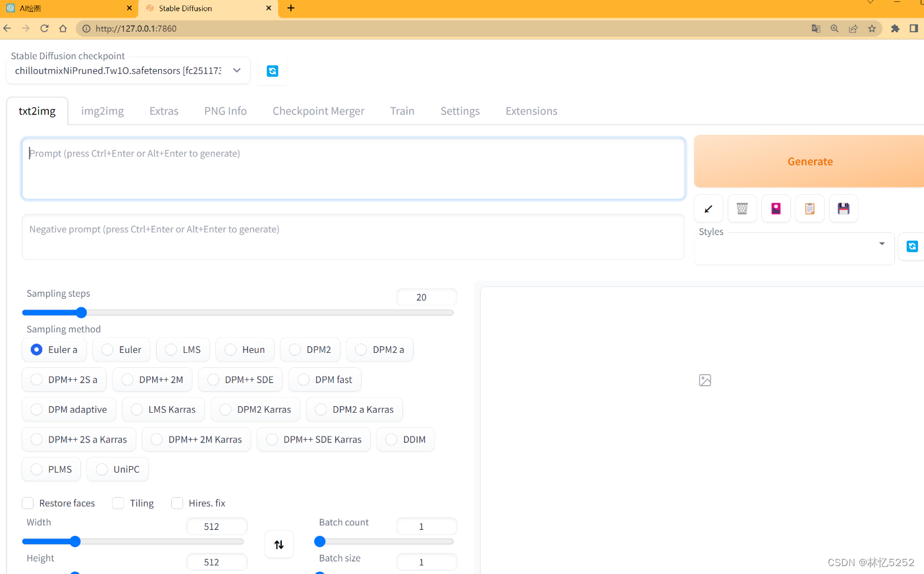Click the browser forward arrow
This screenshot has height=574, width=924.
point(26,28)
